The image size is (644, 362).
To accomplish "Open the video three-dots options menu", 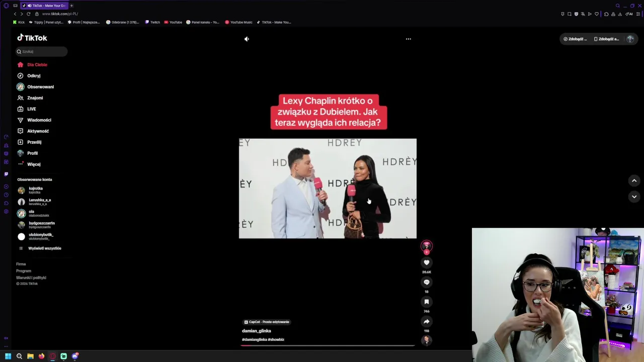I will tap(409, 39).
